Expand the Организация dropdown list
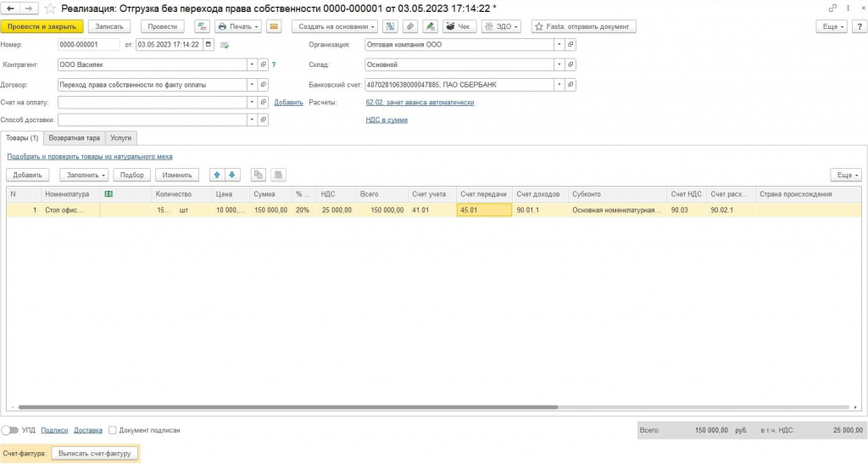Viewport: 868px width, 464px height. point(559,45)
